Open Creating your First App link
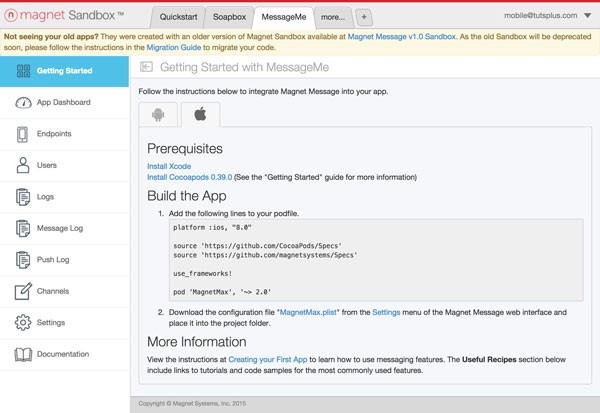The height and width of the screenshot is (413, 600). [268, 359]
